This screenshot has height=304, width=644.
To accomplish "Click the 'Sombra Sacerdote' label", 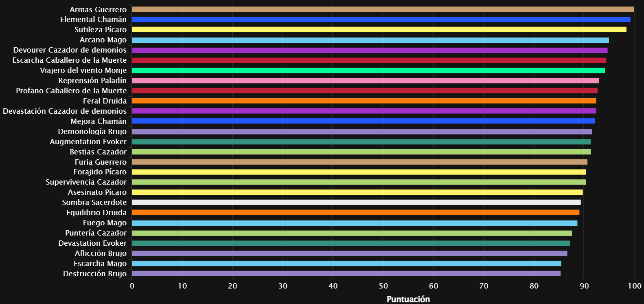I will [x=94, y=203].
